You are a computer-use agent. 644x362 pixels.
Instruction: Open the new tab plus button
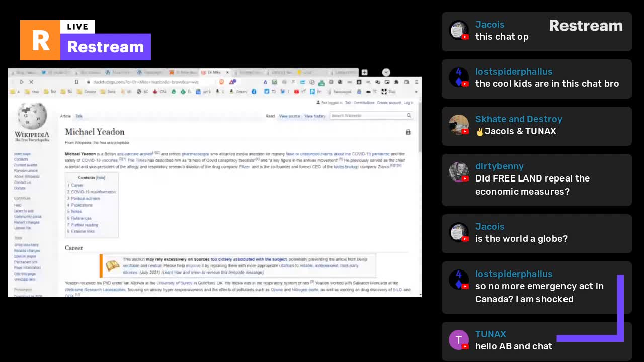(364, 72)
